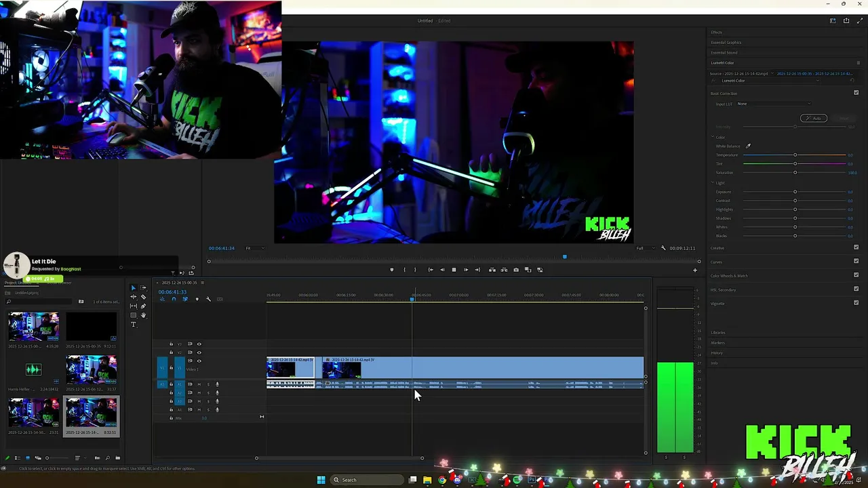Viewport: 868px width, 488px height.
Task: Toggle V2 track output eye
Action: [199, 352]
